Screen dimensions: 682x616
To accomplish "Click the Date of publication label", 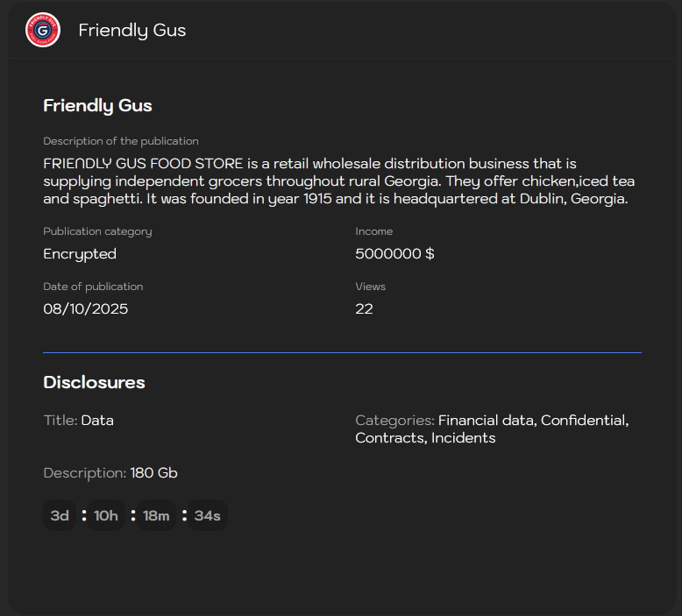I will coord(93,287).
